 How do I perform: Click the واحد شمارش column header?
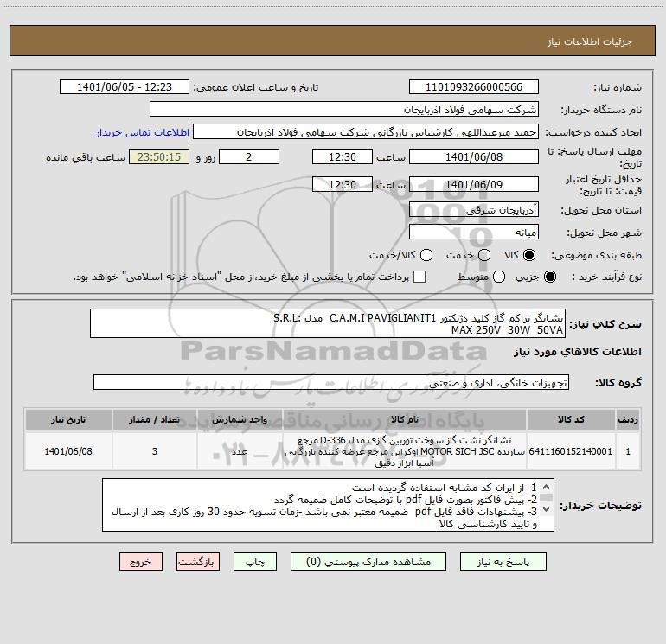[x=240, y=420]
